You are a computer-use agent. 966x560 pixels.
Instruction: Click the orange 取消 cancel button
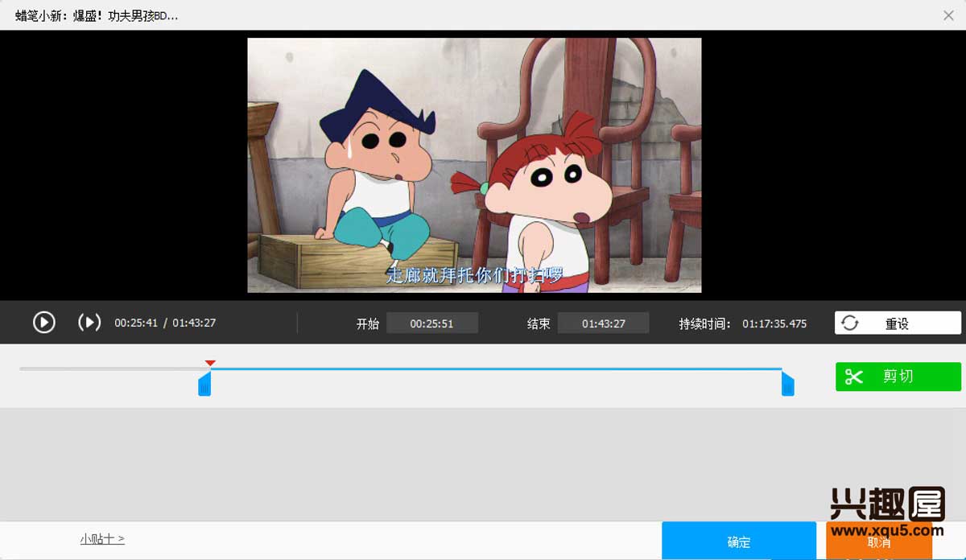tap(879, 542)
